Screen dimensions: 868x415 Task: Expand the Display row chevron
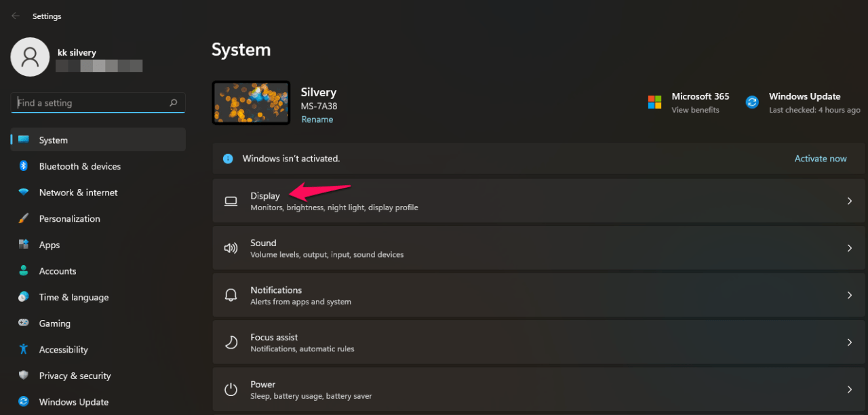[x=850, y=201]
